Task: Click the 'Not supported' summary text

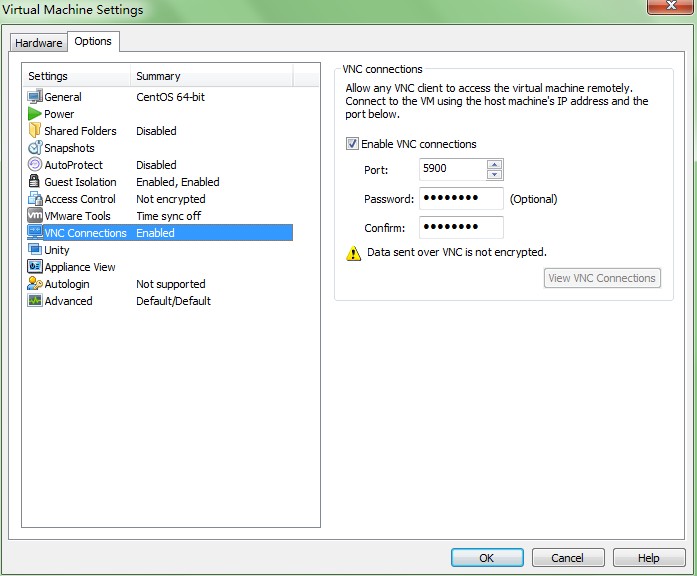Action: click(171, 284)
